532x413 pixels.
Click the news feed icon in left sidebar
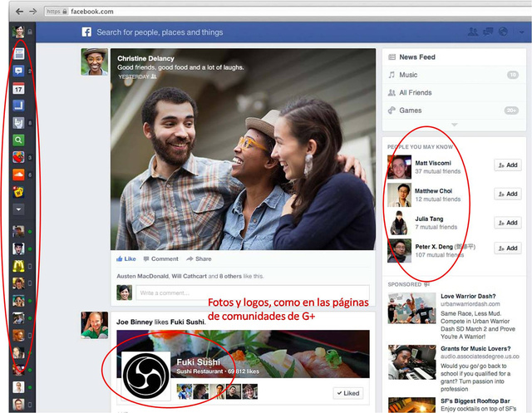pyautogui.click(x=18, y=53)
